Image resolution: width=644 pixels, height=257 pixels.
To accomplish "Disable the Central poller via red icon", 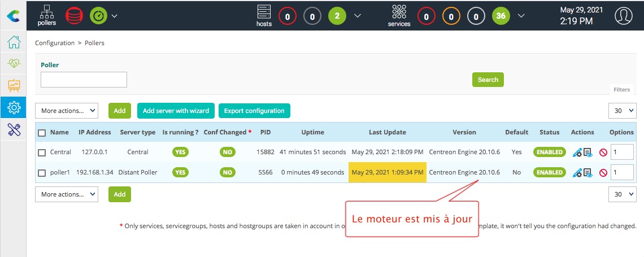I will (x=603, y=153).
